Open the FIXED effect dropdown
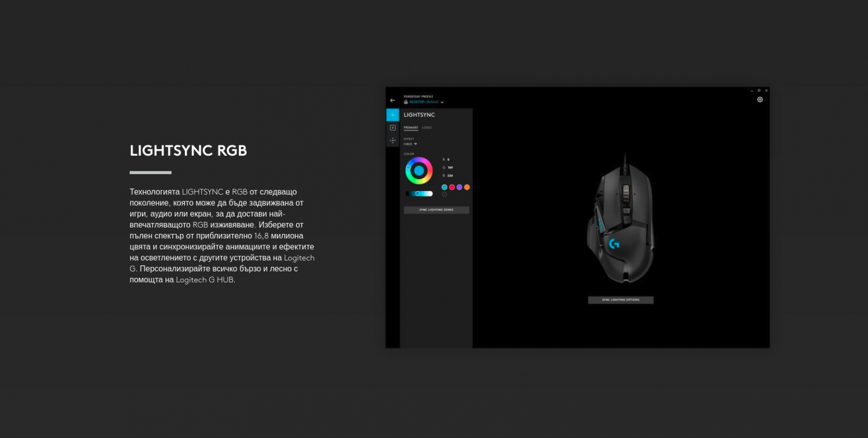 [410, 144]
